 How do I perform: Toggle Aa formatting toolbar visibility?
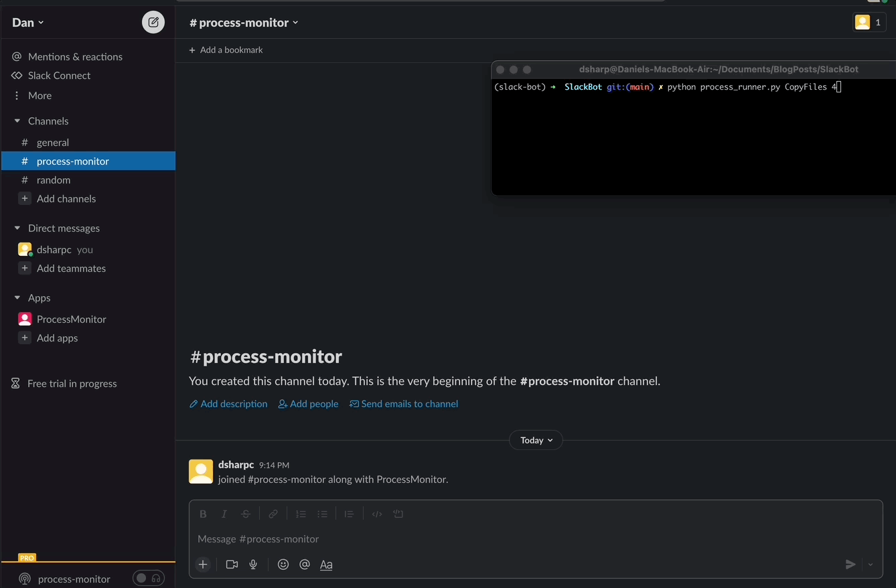[x=326, y=565]
